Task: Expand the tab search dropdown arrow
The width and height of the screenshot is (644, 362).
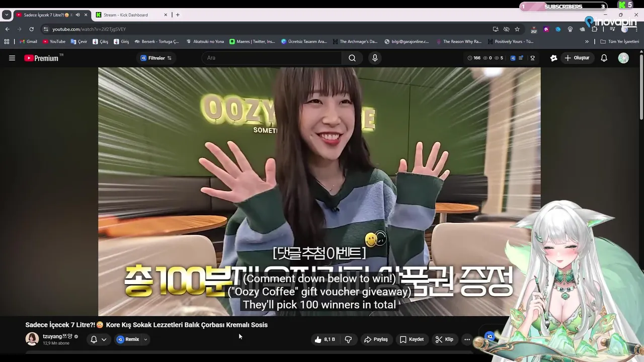Action: 7,15
